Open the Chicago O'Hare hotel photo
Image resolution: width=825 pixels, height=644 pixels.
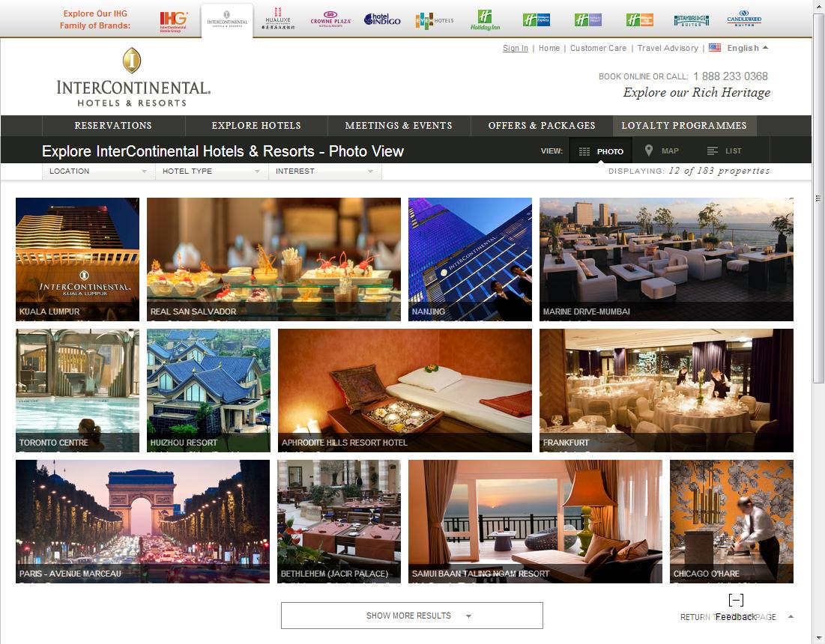(x=731, y=521)
